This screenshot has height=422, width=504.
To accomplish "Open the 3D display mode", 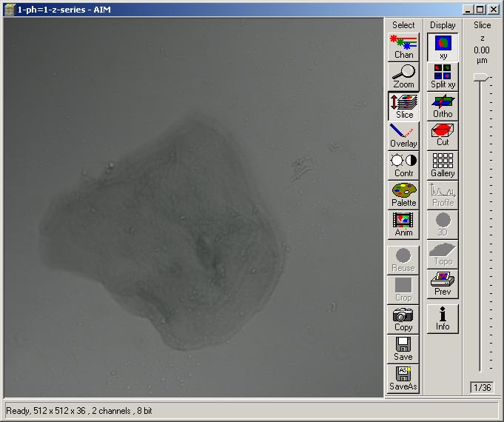I will click(x=443, y=225).
